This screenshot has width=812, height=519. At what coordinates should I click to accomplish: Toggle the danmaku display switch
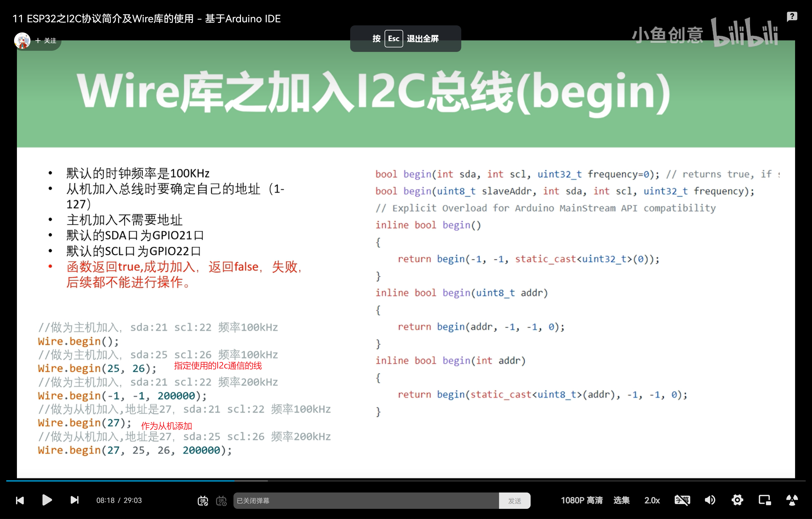click(203, 501)
